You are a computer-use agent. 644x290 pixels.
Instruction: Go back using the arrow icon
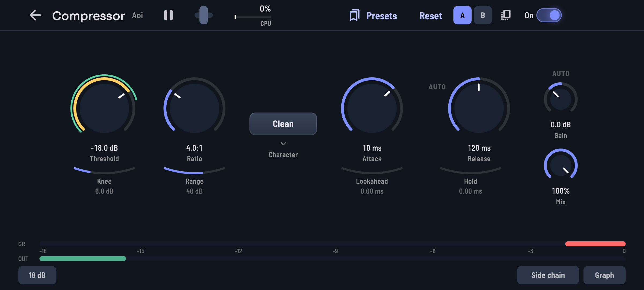tap(35, 15)
